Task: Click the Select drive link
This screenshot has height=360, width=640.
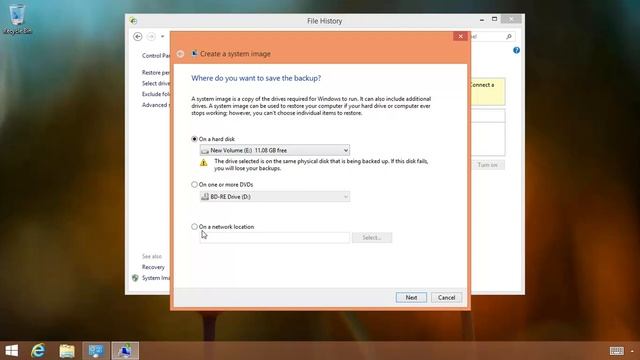Action: coord(156,83)
